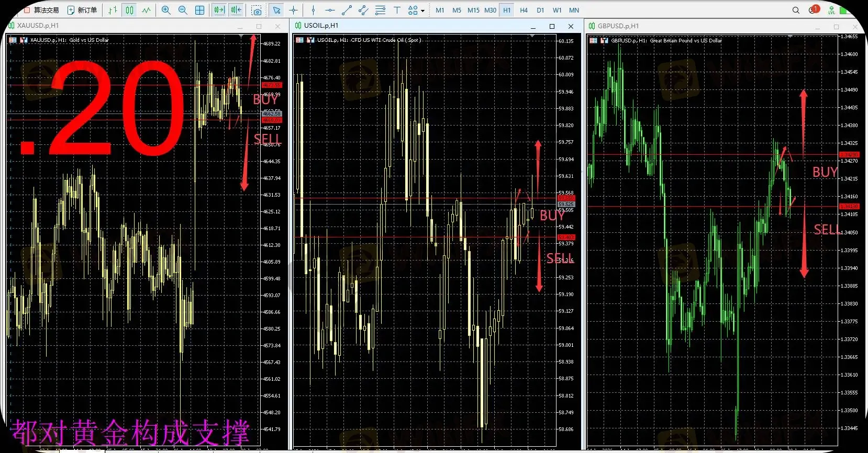Switch timeframe to M15

point(473,10)
